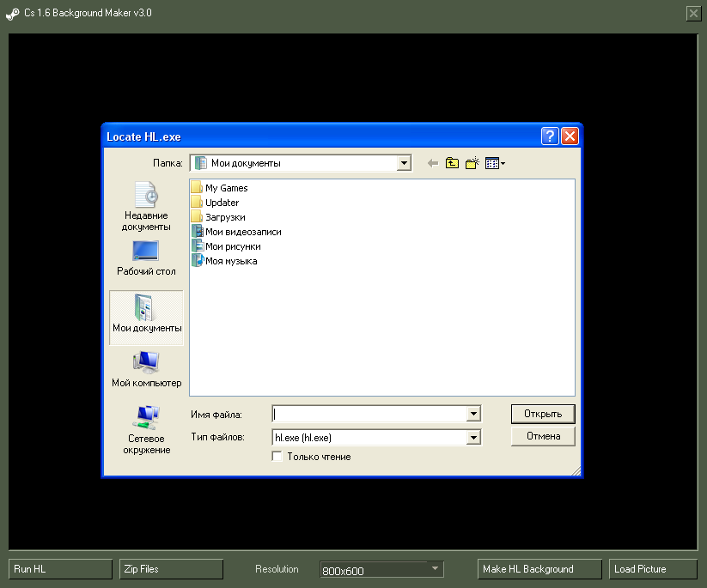This screenshot has width=707, height=588.
Task: Click the Load Picture button
Action: point(653,569)
